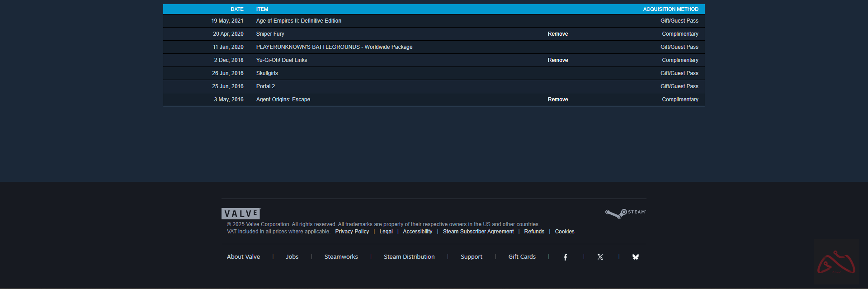The height and width of the screenshot is (289, 868).
Task: Remove Agent Origins: Escape license
Action: pos(557,99)
